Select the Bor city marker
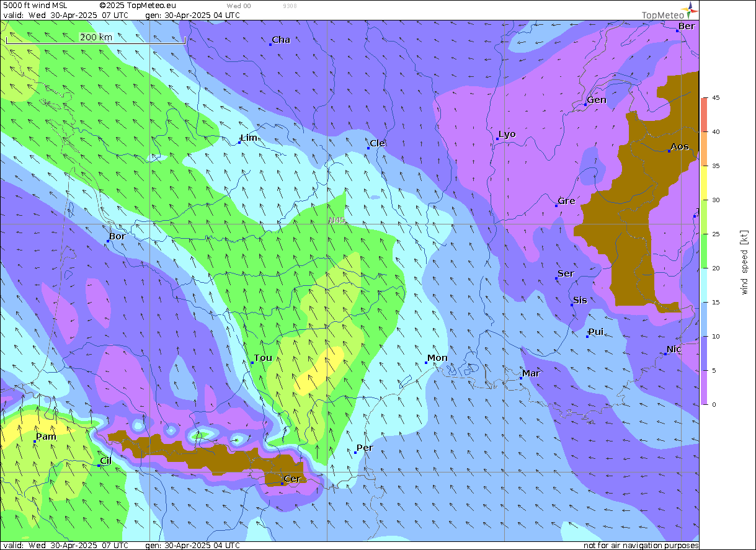Viewport: 756px width, 550px height. (107, 241)
